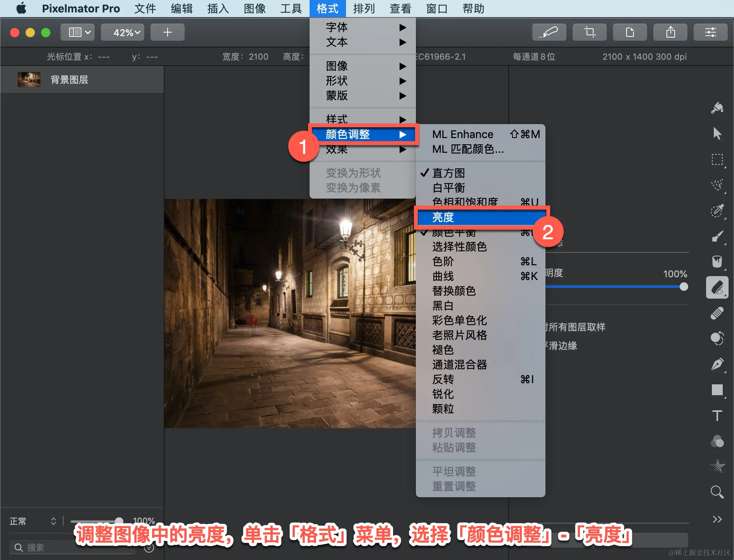Click the Share toolbar button

coord(670,32)
